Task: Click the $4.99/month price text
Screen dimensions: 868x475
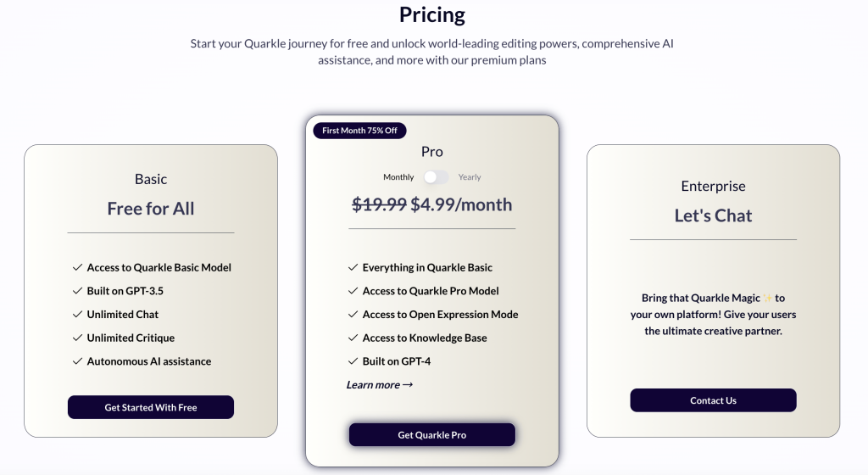Action: tap(461, 204)
